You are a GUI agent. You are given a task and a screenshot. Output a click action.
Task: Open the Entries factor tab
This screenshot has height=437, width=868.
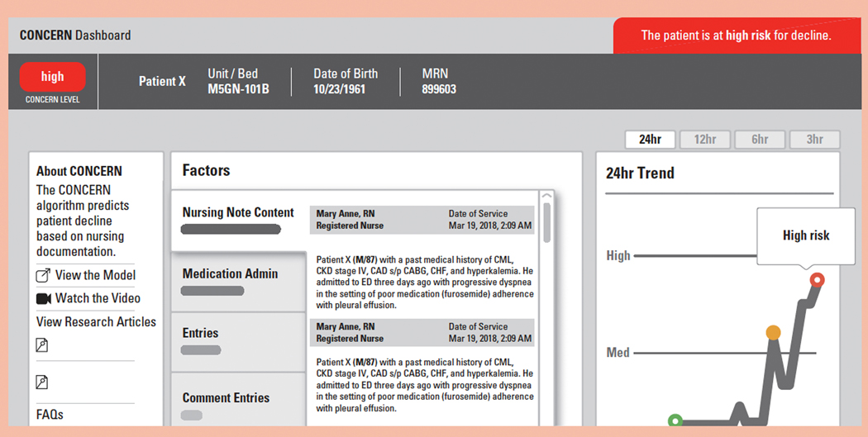click(x=239, y=342)
